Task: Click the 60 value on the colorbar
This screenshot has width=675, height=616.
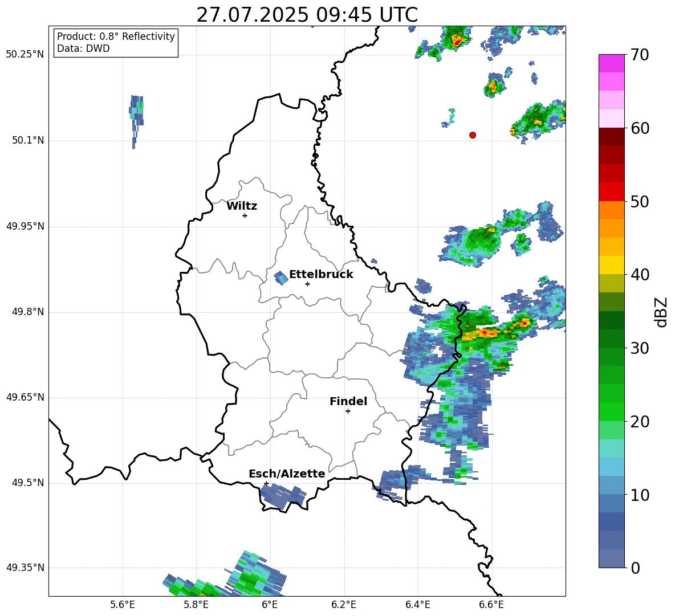Action: (x=640, y=128)
